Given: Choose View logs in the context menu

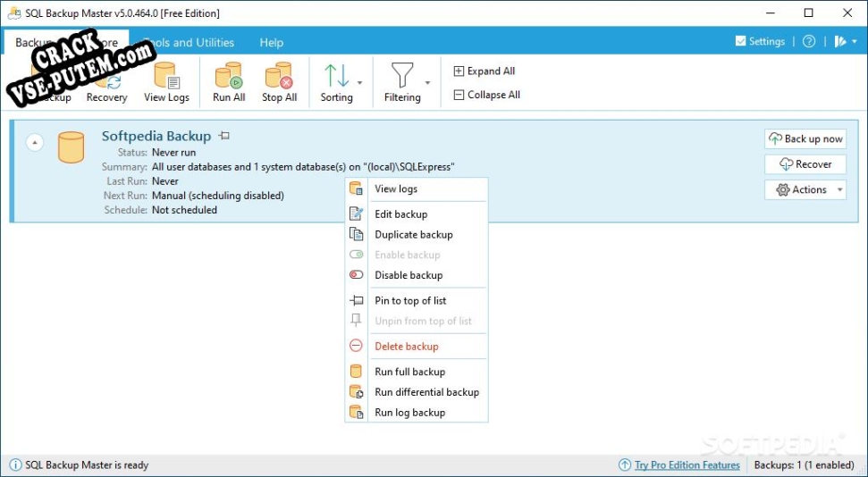Looking at the screenshot, I should [x=417, y=188].
